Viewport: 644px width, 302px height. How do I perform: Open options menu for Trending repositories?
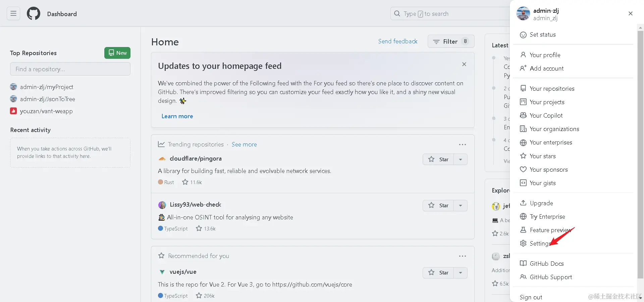pyautogui.click(x=462, y=144)
